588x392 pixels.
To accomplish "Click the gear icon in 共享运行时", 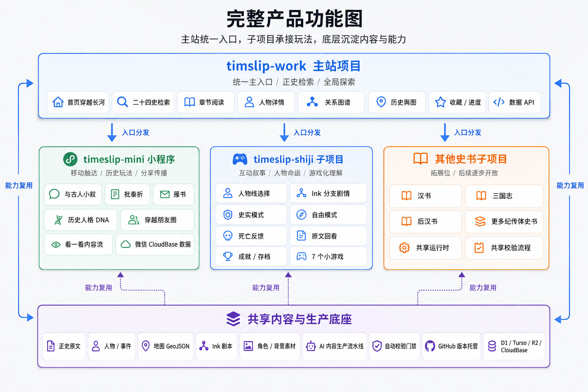I will (404, 248).
